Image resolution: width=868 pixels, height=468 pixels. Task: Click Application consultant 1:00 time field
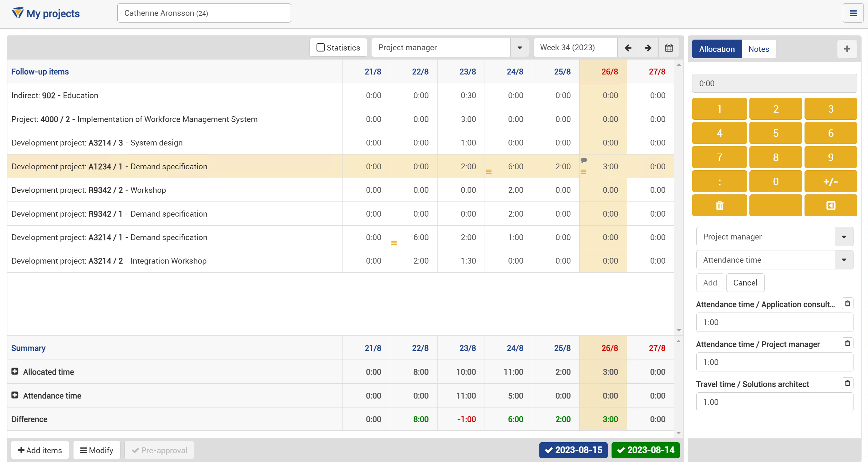pos(774,322)
